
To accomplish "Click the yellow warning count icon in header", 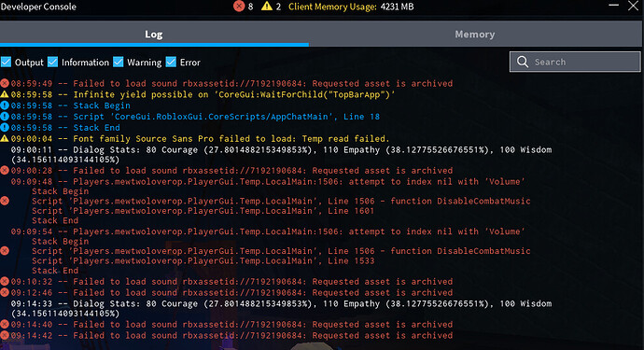I will pyautogui.click(x=267, y=7).
